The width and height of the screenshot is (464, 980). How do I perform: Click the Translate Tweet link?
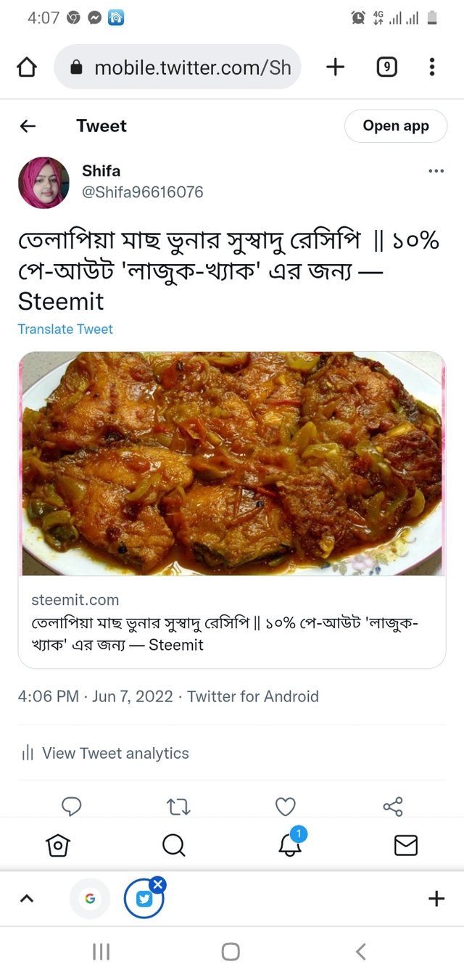(65, 329)
